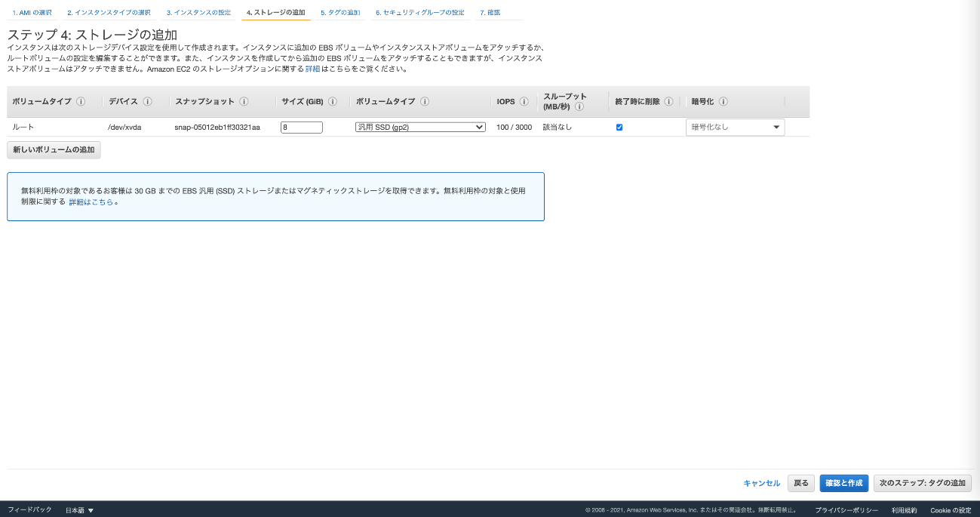Go to the 1. AMI の選択 tab

pyautogui.click(x=32, y=13)
